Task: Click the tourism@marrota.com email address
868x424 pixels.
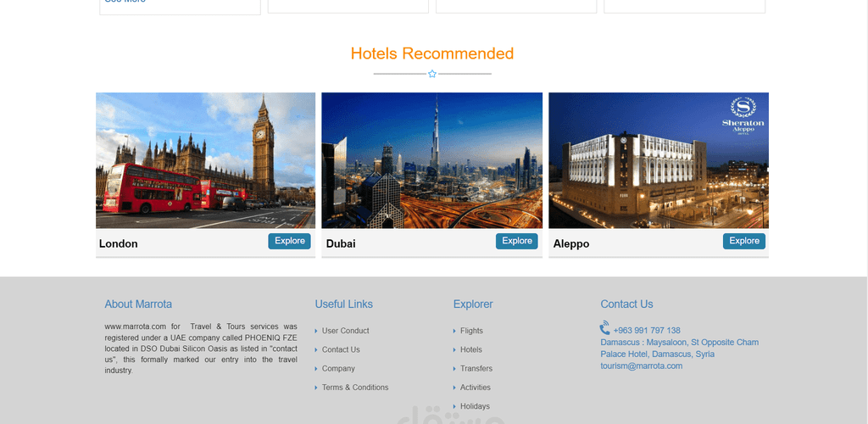Action: tap(642, 365)
